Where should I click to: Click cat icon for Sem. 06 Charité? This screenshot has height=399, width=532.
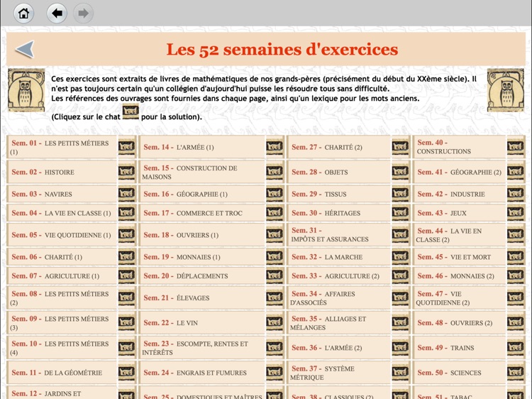[x=127, y=257]
